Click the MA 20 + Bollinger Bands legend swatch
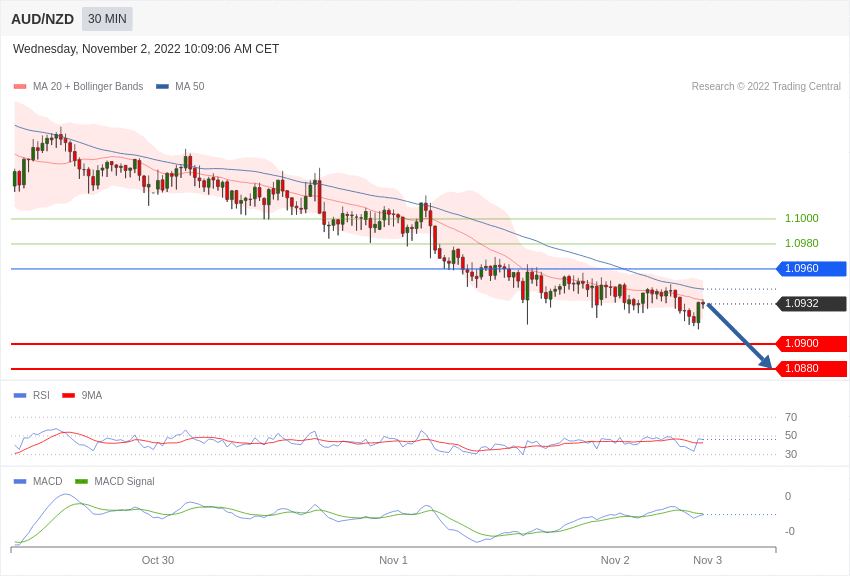The height and width of the screenshot is (576, 850). (x=20, y=86)
